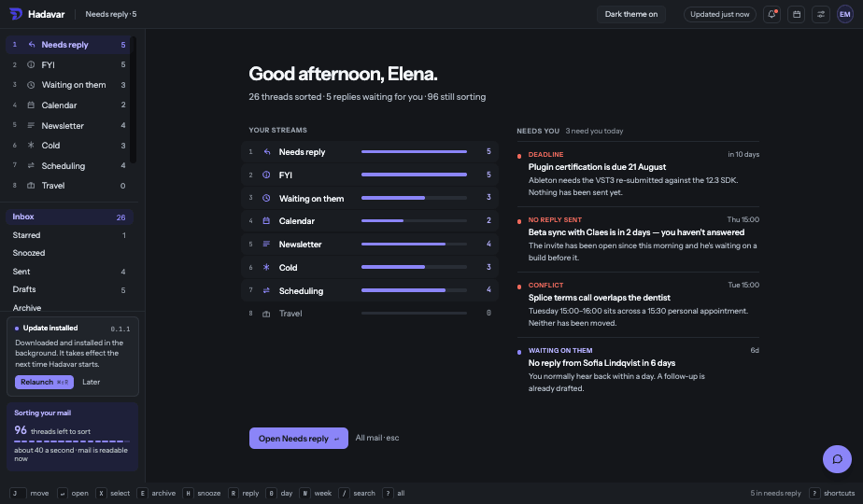863x504 pixels.
Task: Click the Needs reply arrow icon in sidebar
Action: pos(32,45)
